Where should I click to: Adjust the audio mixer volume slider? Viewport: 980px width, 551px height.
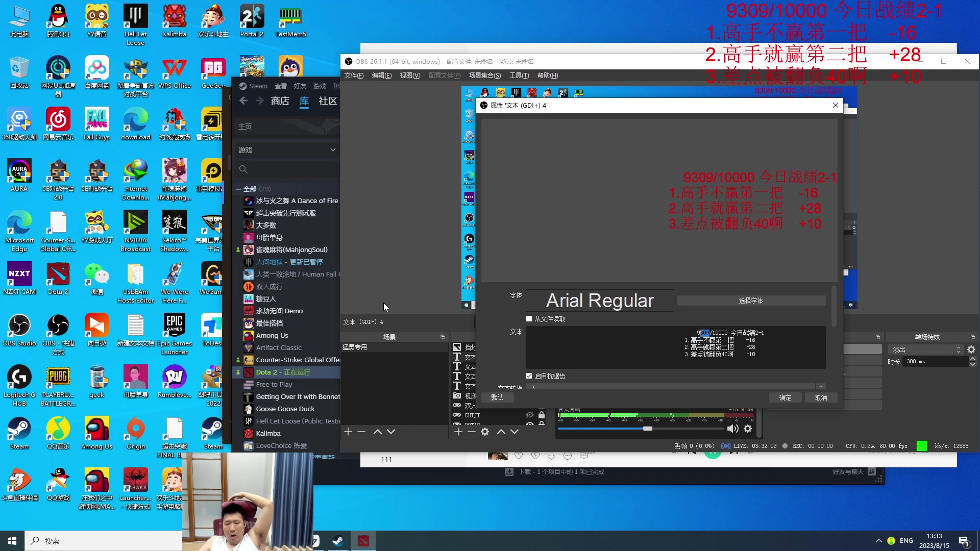(647, 429)
